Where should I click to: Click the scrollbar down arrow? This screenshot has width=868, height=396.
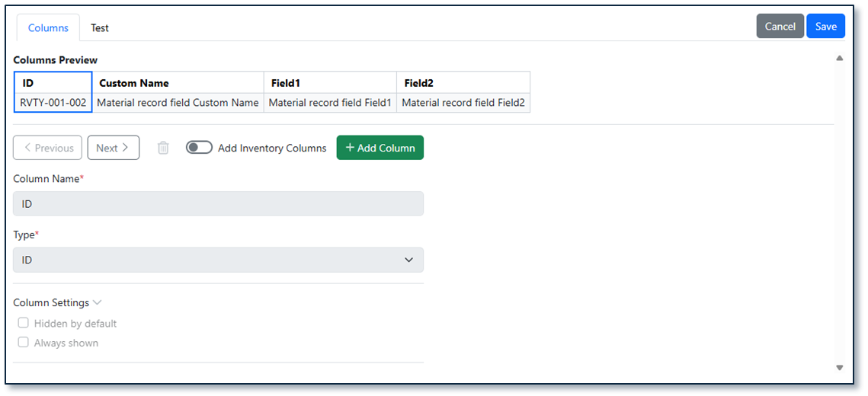pyautogui.click(x=839, y=367)
